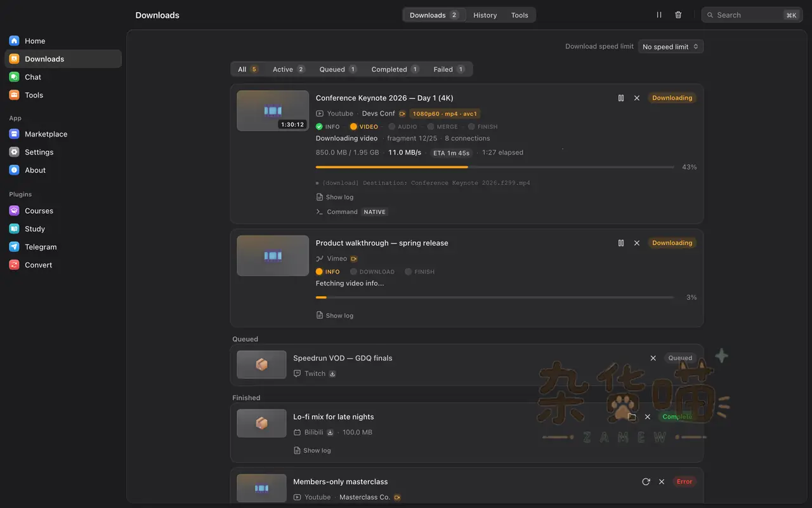Switch to the top Downloads tab

[434, 15]
